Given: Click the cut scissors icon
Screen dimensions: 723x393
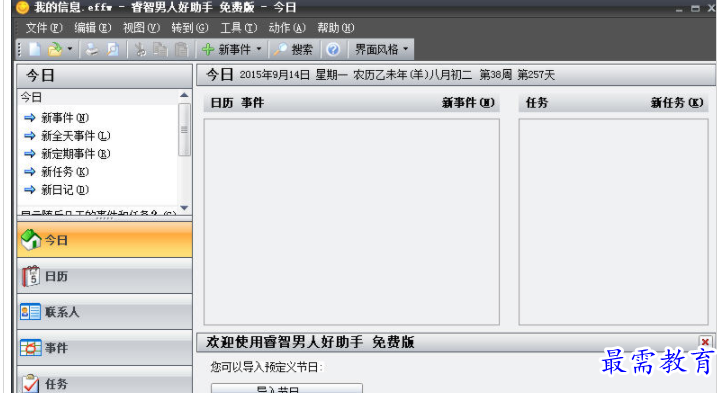Looking at the screenshot, I should click(140, 49).
